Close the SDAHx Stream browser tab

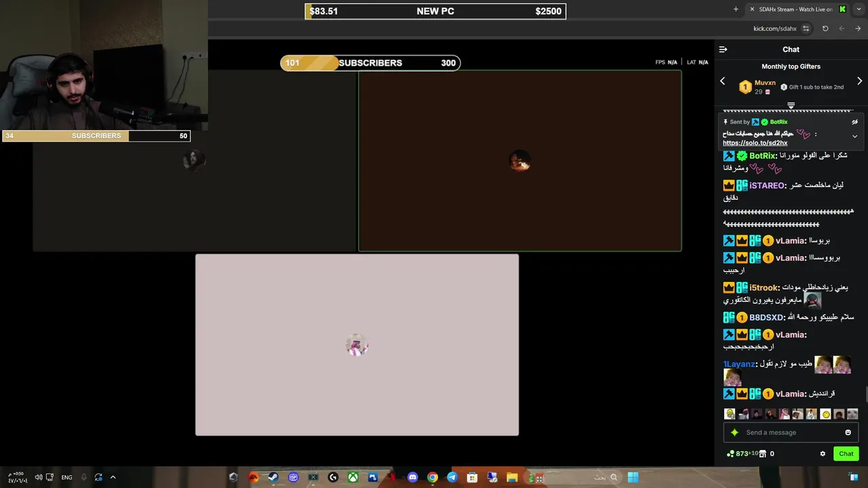click(x=752, y=9)
